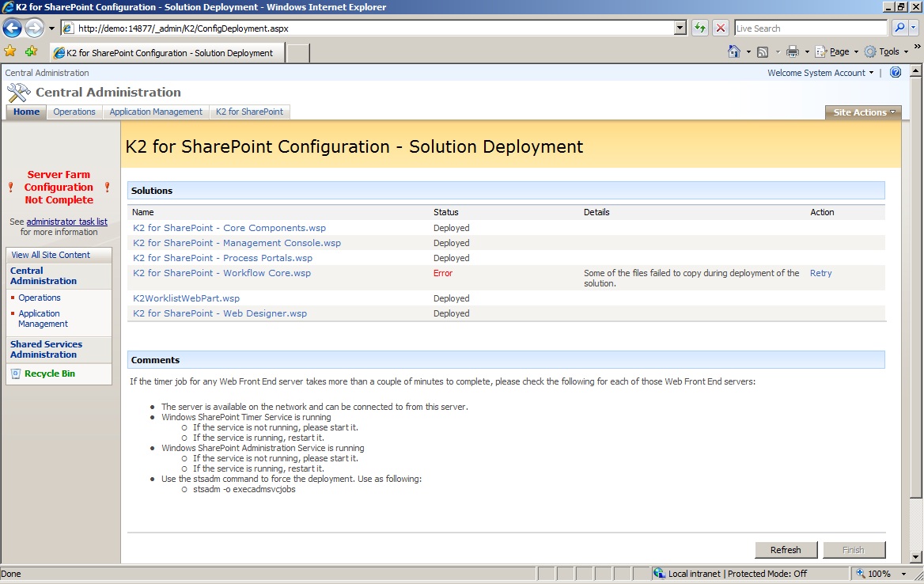Screen dimensions: 924x584
Task: Open the recent pages dropdown arrow
Action: (x=51, y=28)
